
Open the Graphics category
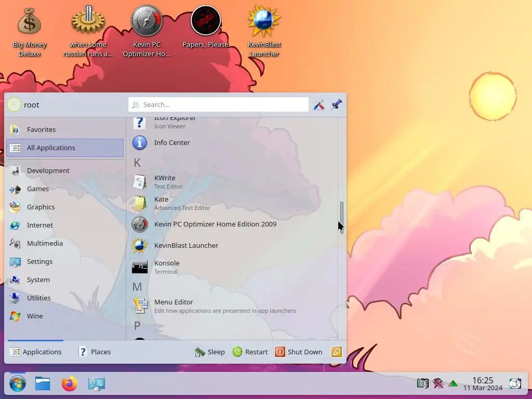pos(65,207)
